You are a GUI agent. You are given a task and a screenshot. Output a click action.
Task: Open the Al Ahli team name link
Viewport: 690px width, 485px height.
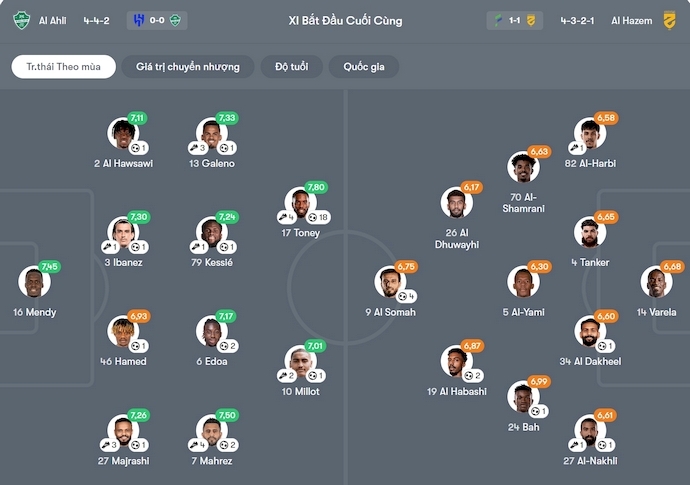pos(54,20)
